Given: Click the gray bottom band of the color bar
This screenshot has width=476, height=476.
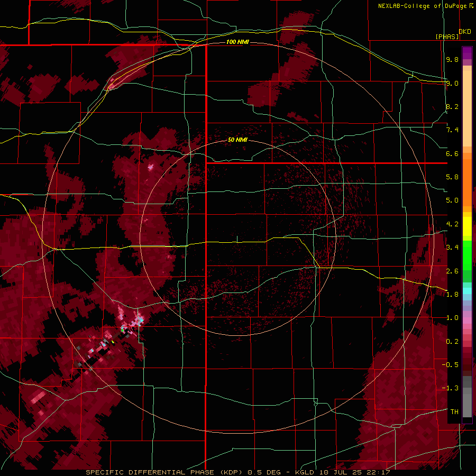Looking at the screenshot, I should (467, 402).
